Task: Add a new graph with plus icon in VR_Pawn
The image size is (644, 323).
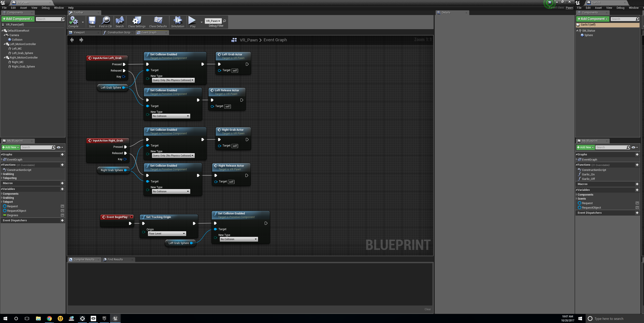Action: (62, 154)
